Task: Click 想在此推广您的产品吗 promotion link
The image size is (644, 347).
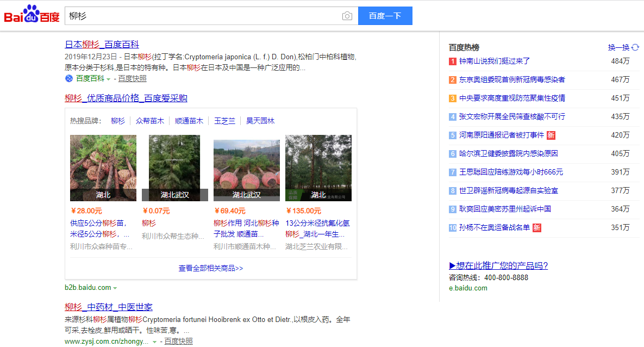Action: (498, 265)
